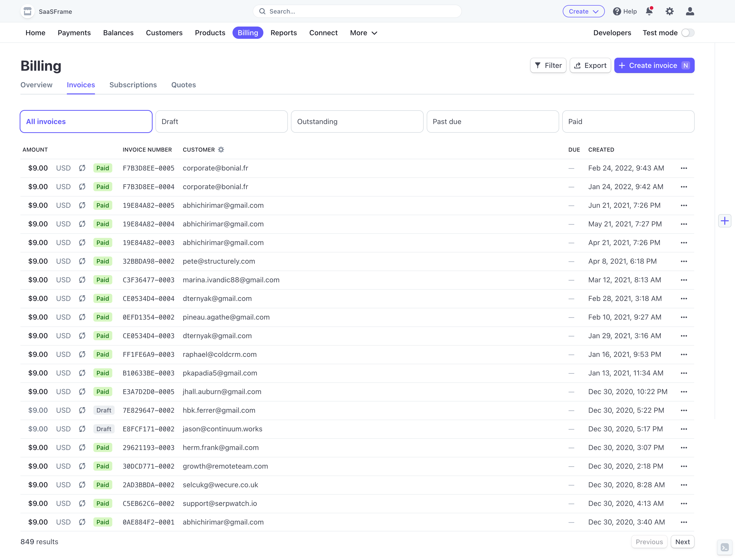The image size is (735, 560).
Task: Open more options for invoice 19E84A82-0005
Action: click(x=684, y=205)
